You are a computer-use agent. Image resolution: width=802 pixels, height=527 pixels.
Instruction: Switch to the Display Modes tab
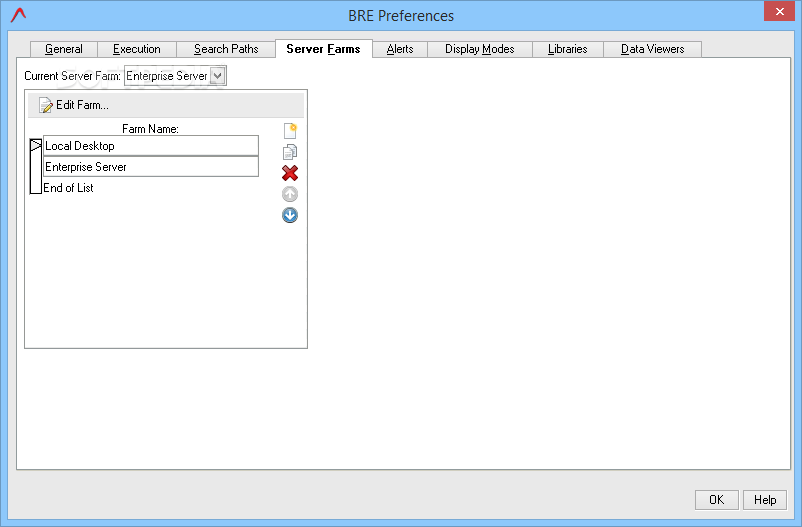480,49
